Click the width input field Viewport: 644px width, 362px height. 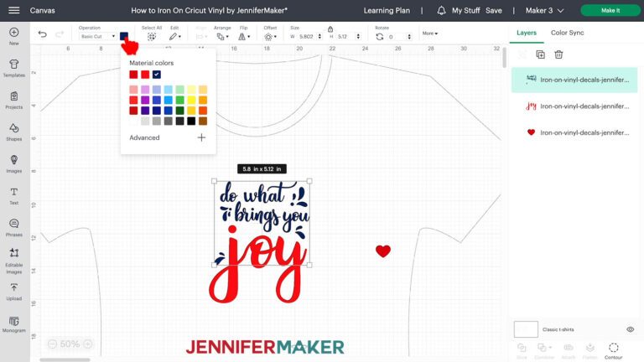307,37
